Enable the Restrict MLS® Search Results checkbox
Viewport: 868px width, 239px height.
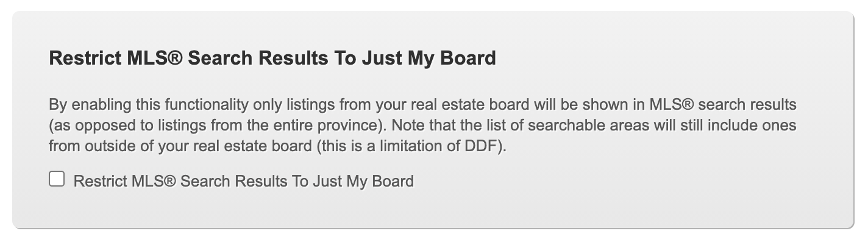tap(57, 179)
